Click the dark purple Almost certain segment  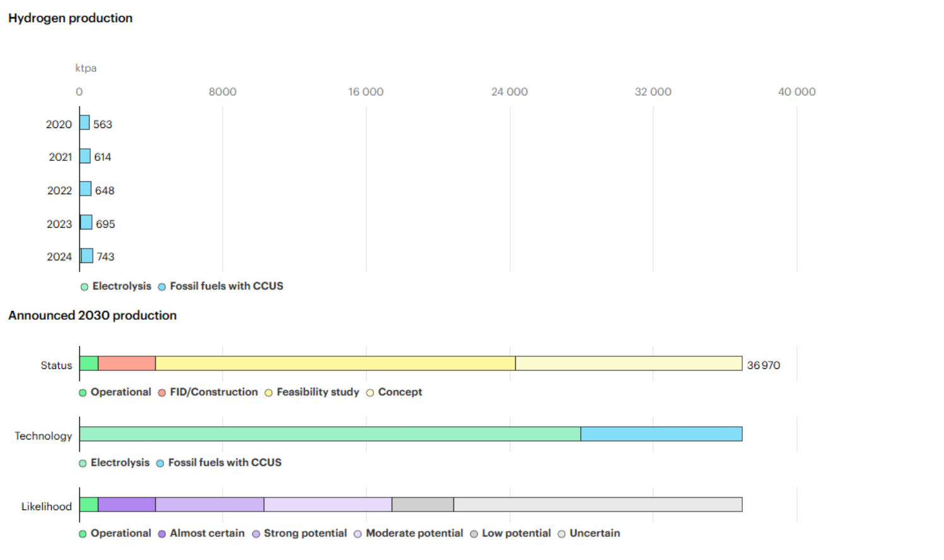(127, 505)
